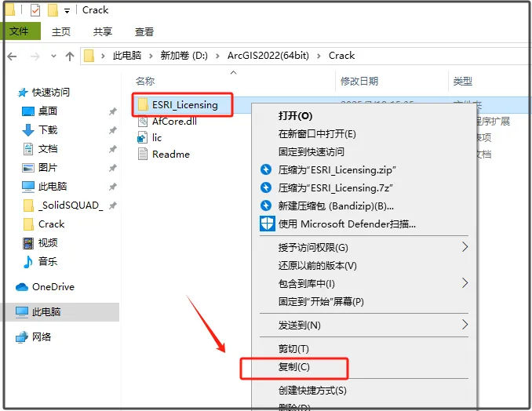
Task: Sort by 修改日期 column header
Action: click(359, 81)
